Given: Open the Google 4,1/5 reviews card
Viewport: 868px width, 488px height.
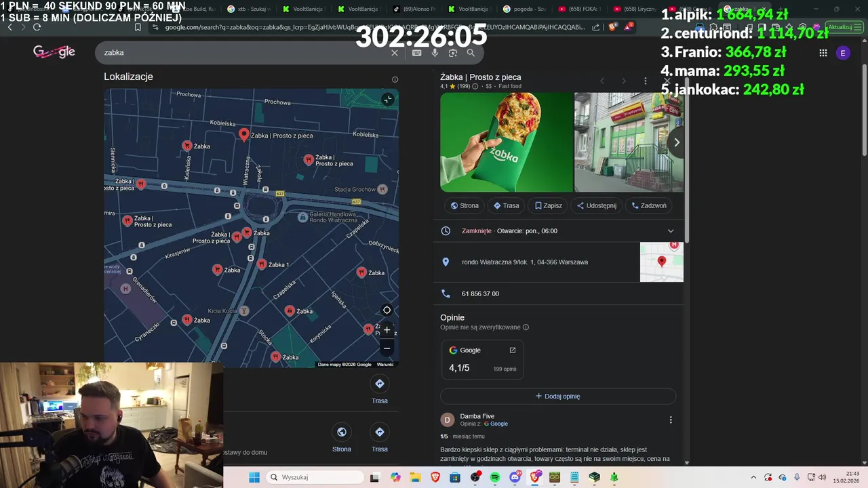Looking at the screenshot, I should (482, 360).
